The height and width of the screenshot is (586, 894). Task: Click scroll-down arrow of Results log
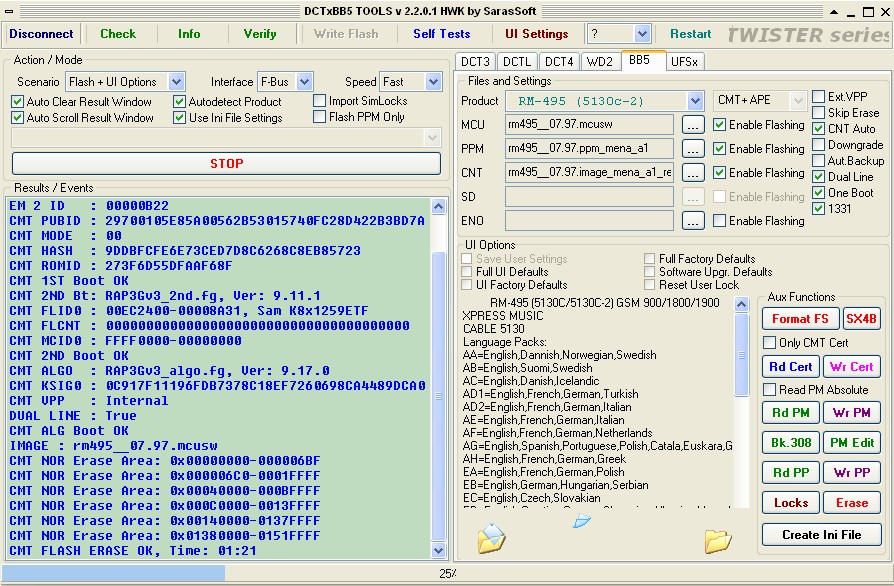438,551
